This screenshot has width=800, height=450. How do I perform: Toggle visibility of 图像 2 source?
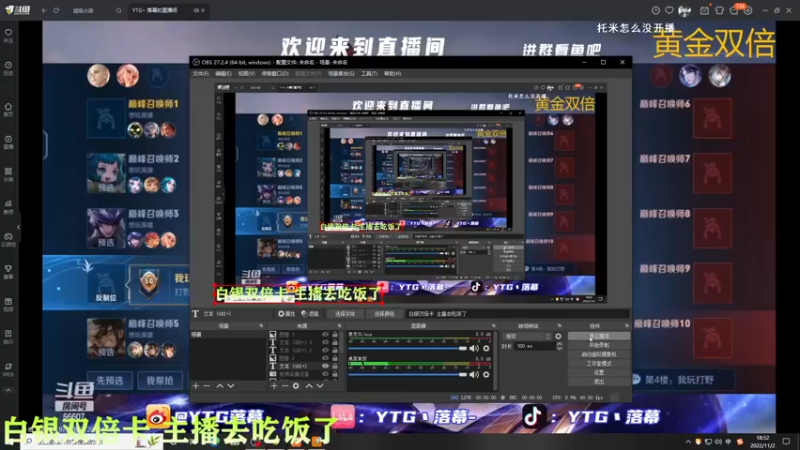(325, 358)
